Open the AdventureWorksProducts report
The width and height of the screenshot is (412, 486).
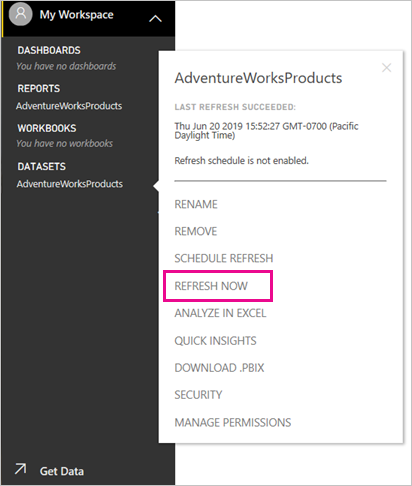click(x=69, y=106)
